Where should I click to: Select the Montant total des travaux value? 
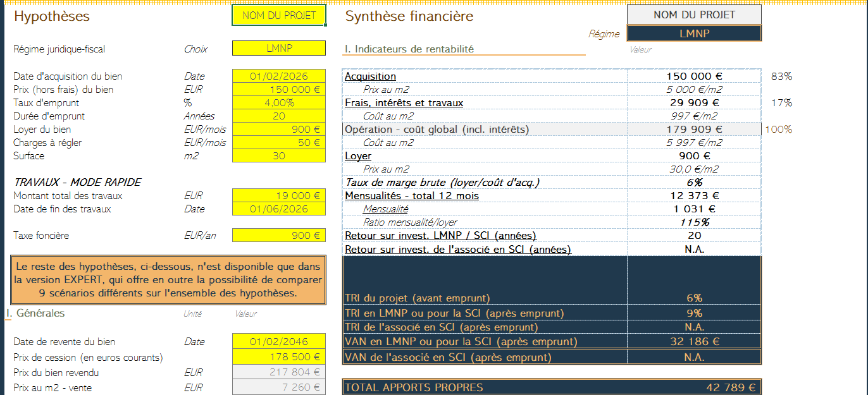(279, 196)
